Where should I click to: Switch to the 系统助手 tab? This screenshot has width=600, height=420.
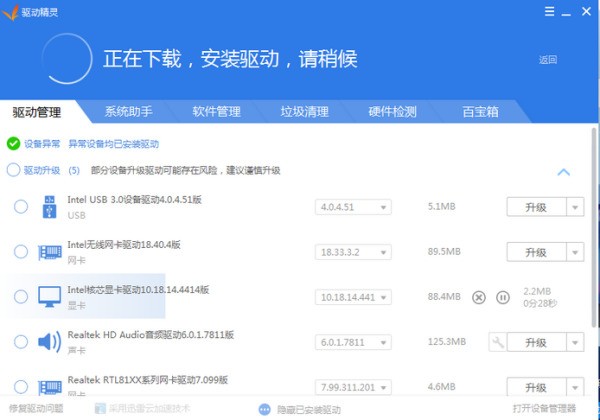[x=129, y=111]
